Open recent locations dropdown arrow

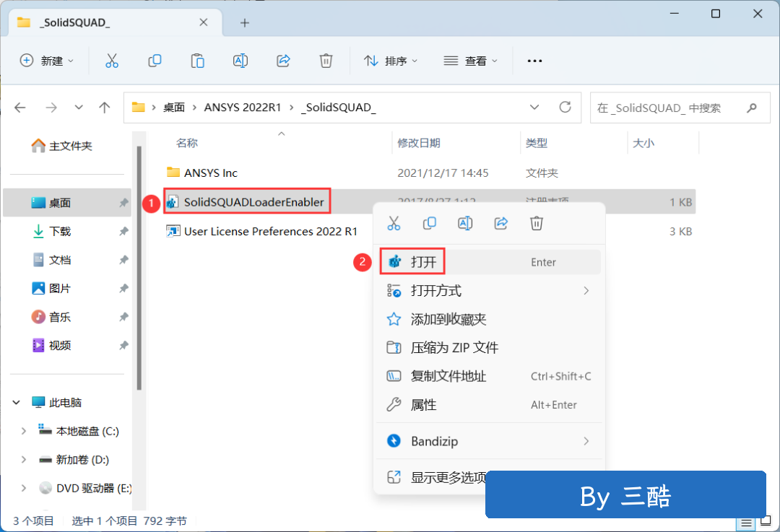coord(79,108)
